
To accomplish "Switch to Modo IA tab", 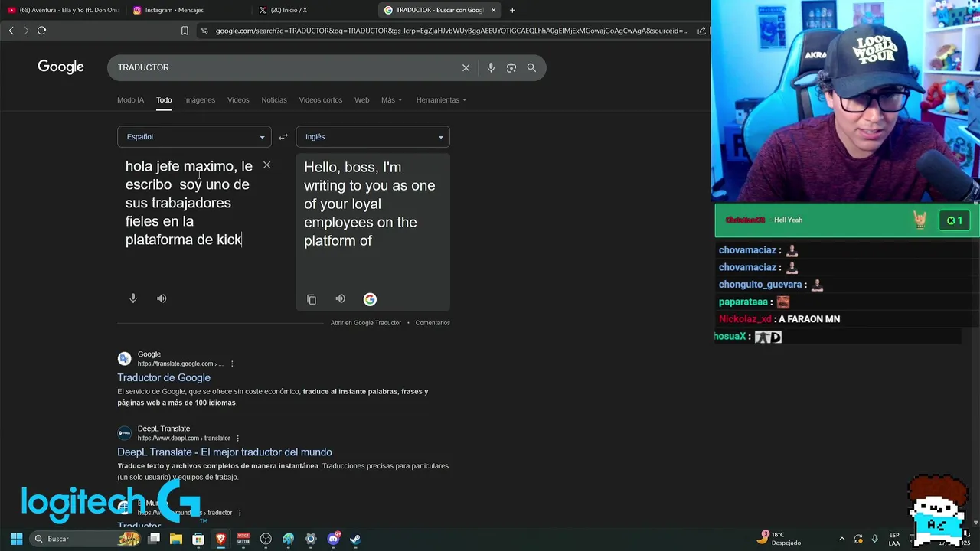I will click(130, 100).
